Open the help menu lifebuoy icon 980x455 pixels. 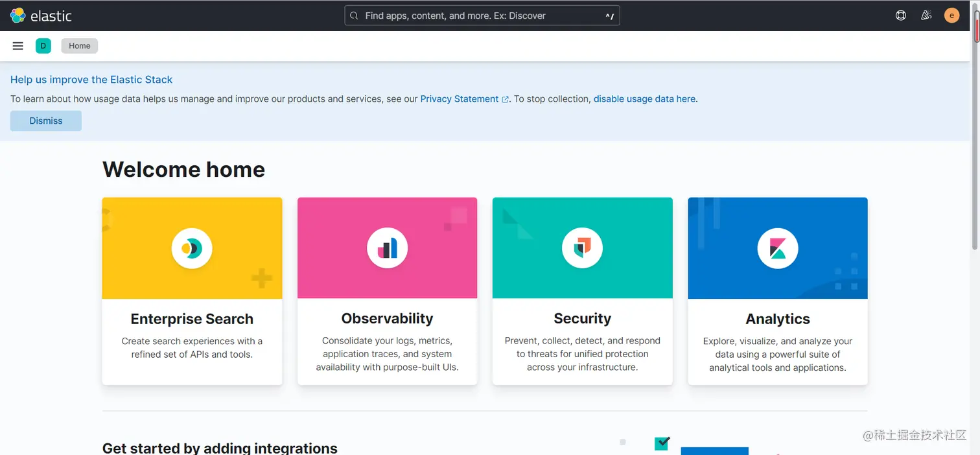coord(901,16)
